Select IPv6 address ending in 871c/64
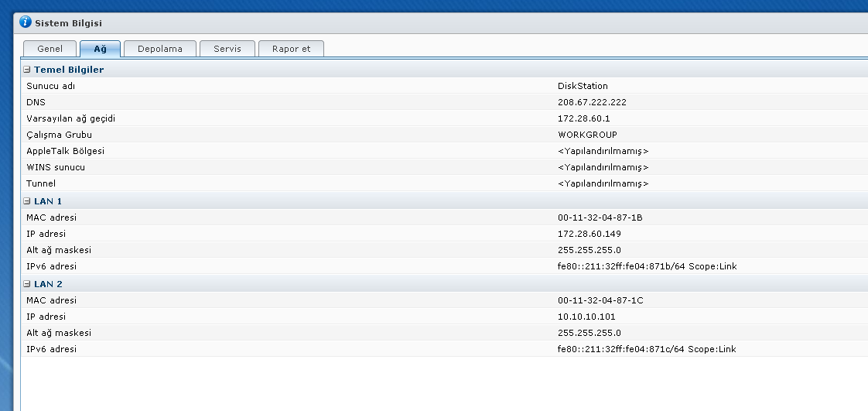The width and height of the screenshot is (868, 411). (x=646, y=349)
